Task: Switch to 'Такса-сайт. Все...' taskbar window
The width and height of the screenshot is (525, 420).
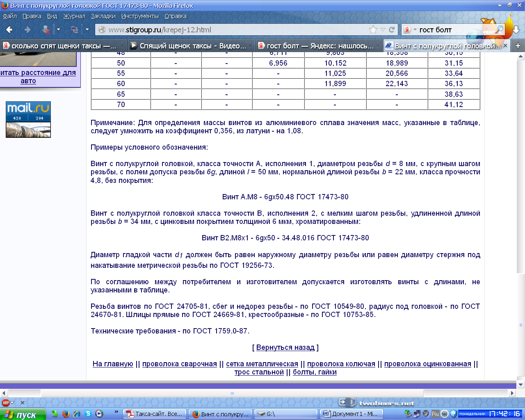Action: coord(155,414)
